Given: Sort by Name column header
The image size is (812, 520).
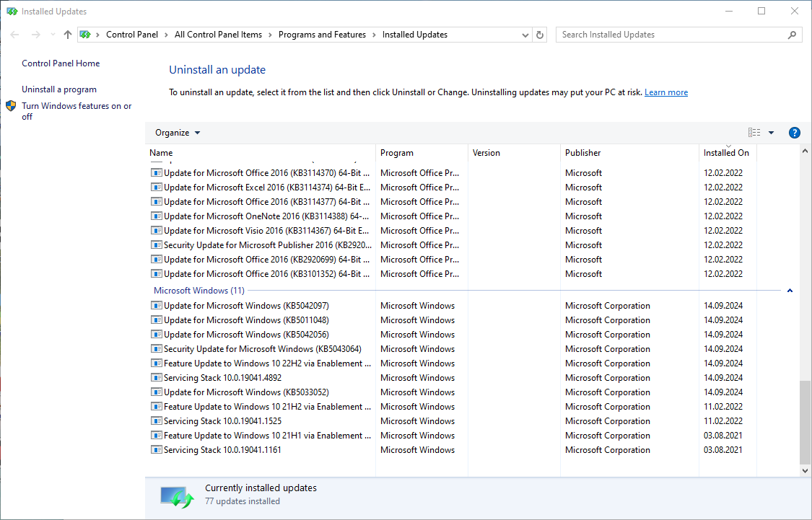Looking at the screenshot, I should 261,153.
